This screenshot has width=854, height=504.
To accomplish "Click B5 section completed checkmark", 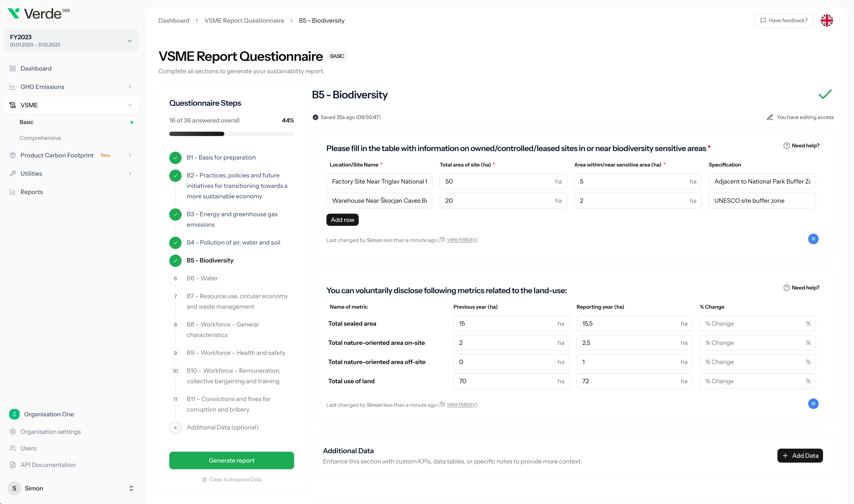I will (825, 94).
